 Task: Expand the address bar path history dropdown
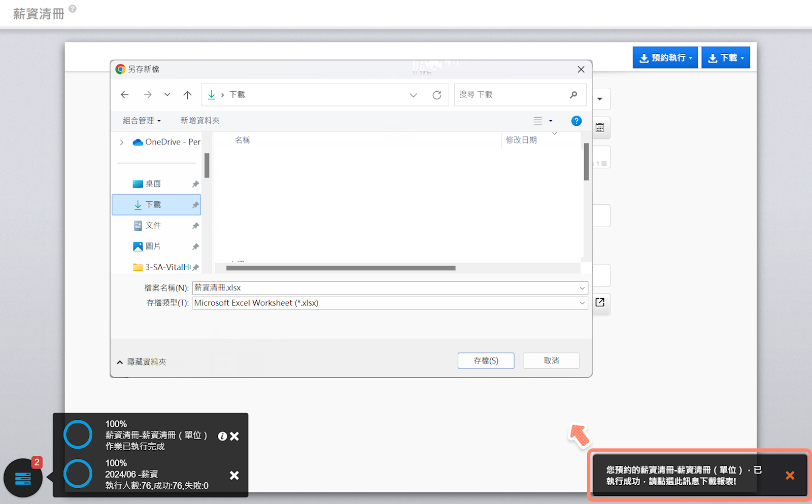click(413, 95)
